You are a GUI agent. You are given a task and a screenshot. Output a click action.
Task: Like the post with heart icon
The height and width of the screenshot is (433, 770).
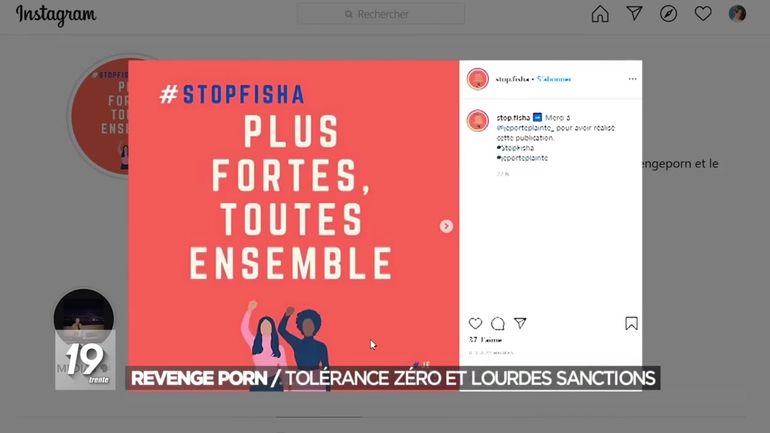[x=475, y=324]
